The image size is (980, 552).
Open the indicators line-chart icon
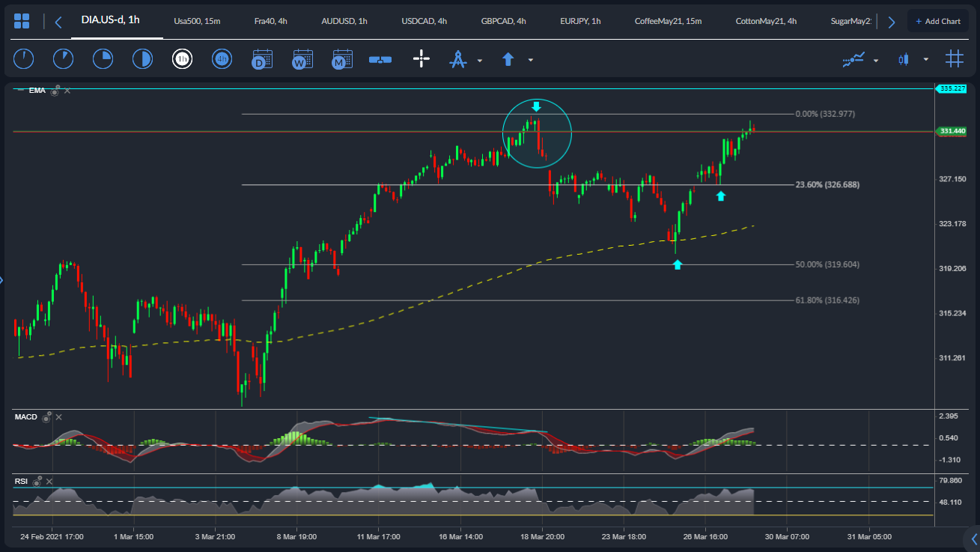[x=854, y=59]
